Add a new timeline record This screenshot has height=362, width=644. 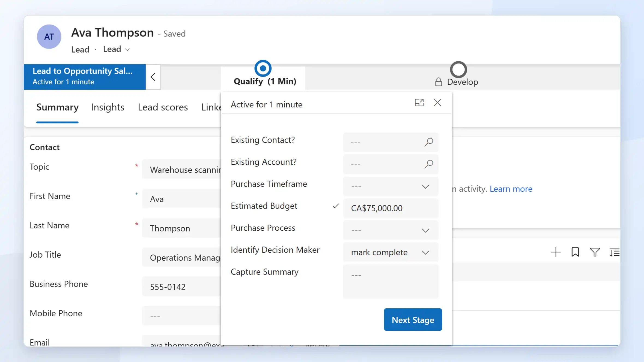556,252
